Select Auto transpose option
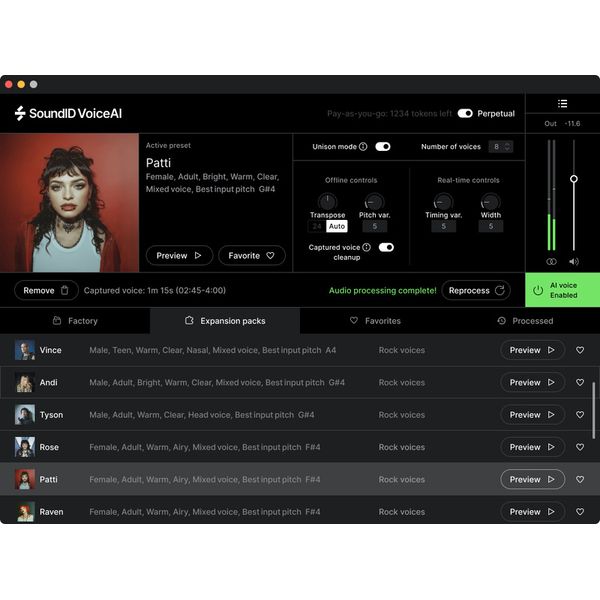The height and width of the screenshot is (600, 600). point(337,226)
